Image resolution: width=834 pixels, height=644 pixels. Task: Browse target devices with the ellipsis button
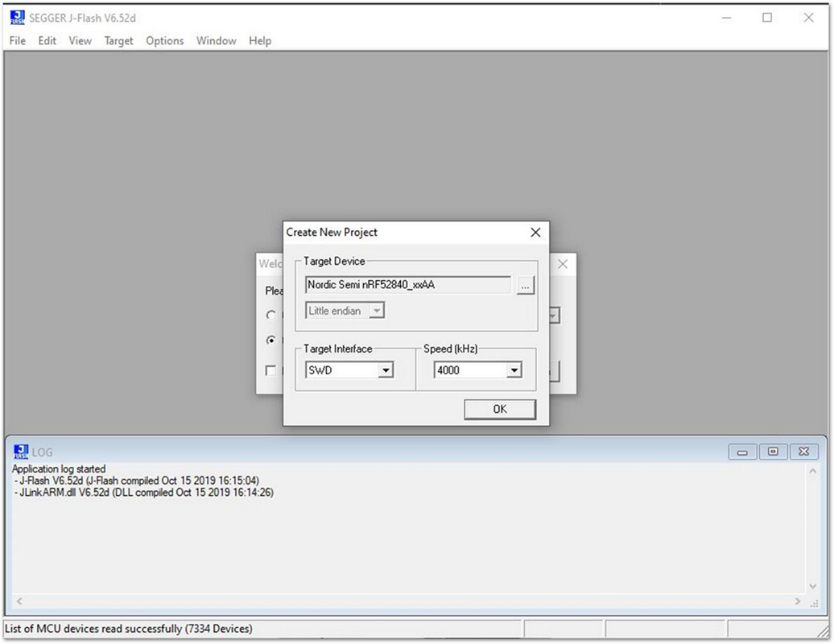(x=525, y=286)
